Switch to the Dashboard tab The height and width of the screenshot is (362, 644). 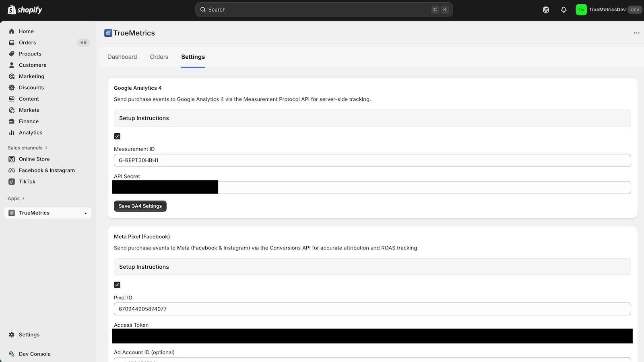pos(122,57)
